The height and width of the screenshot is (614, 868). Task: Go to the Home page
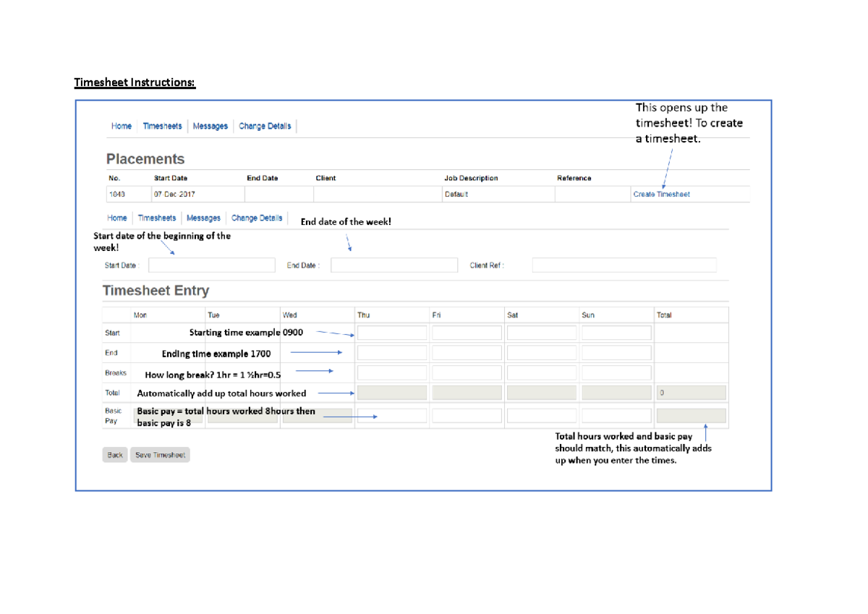121,125
